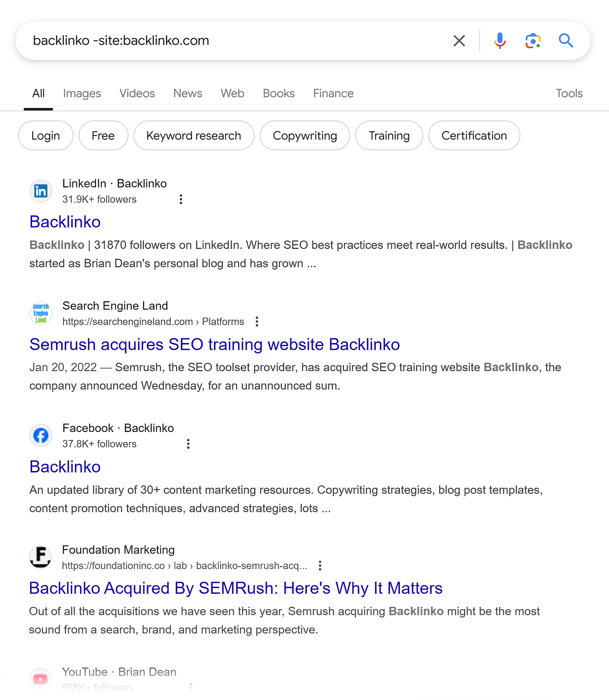
Task: Switch to the Images tab
Action: point(82,93)
